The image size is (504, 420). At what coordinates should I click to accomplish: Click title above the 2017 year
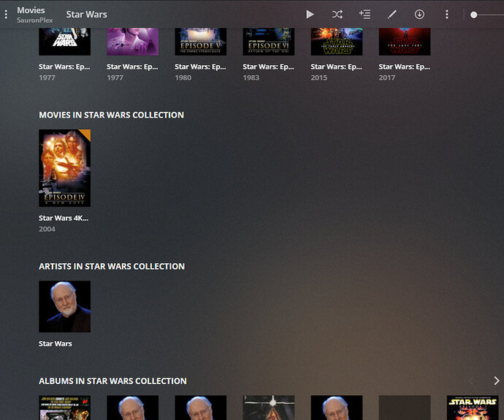(404, 67)
